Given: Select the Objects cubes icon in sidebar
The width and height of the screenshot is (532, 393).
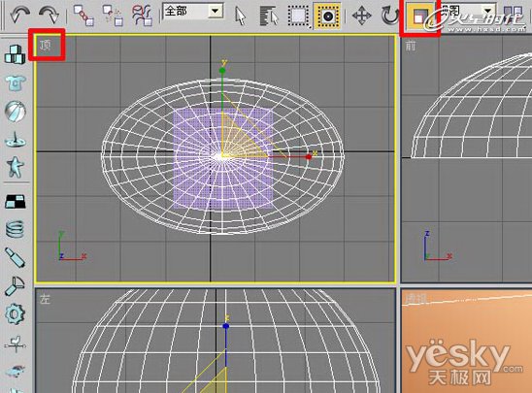Looking at the screenshot, I should pyautogui.click(x=15, y=54).
